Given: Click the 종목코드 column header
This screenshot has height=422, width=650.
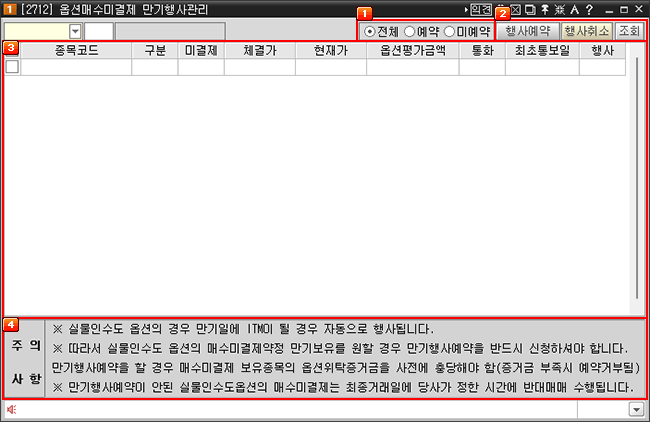Looking at the screenshot, I should click(x=75, y=49).
